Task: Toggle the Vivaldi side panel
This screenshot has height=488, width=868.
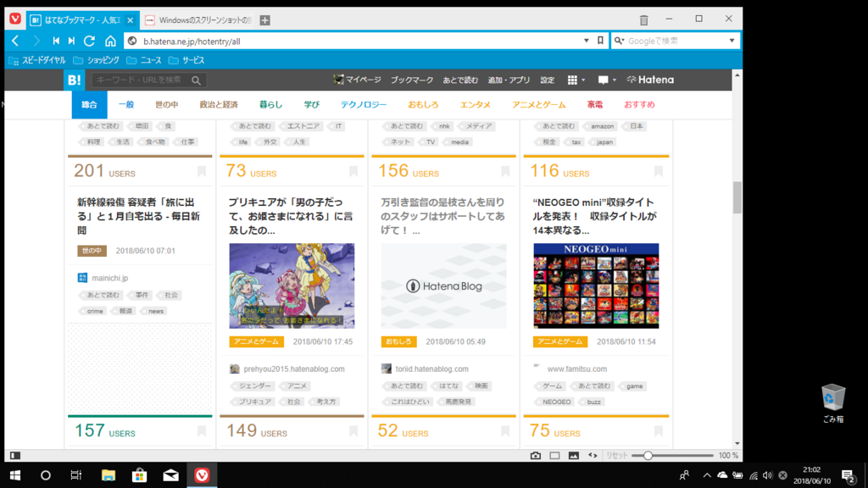Action: [x=15, y=455]
